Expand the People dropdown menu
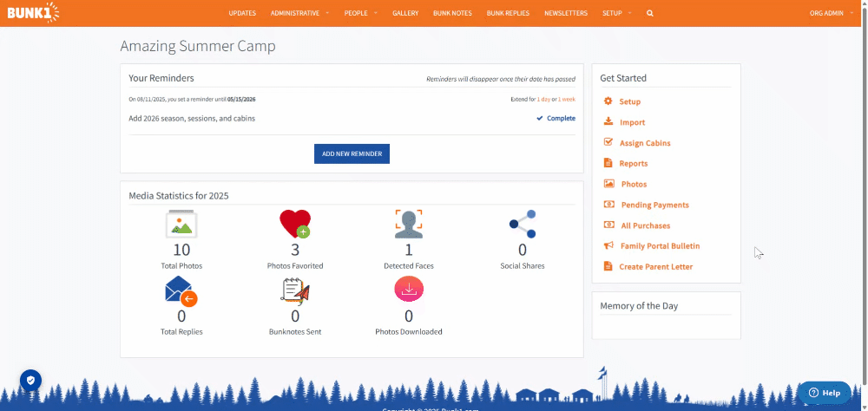868x411 pixels. 361,13
